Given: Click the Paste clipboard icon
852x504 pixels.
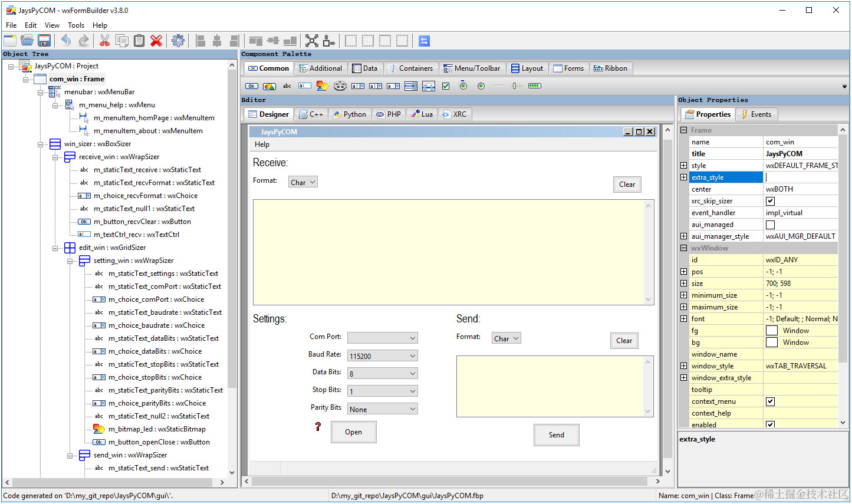Looking at the screenshot, I should click(139, 41).
